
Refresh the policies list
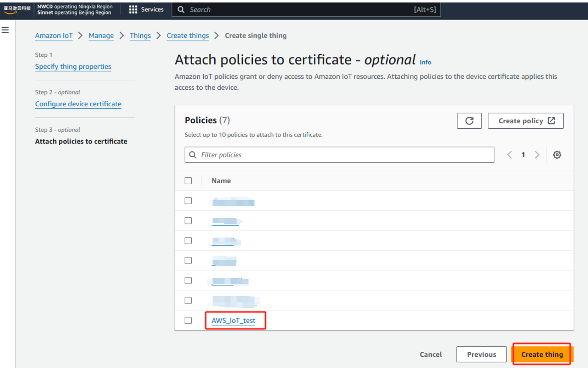point(469,121)
